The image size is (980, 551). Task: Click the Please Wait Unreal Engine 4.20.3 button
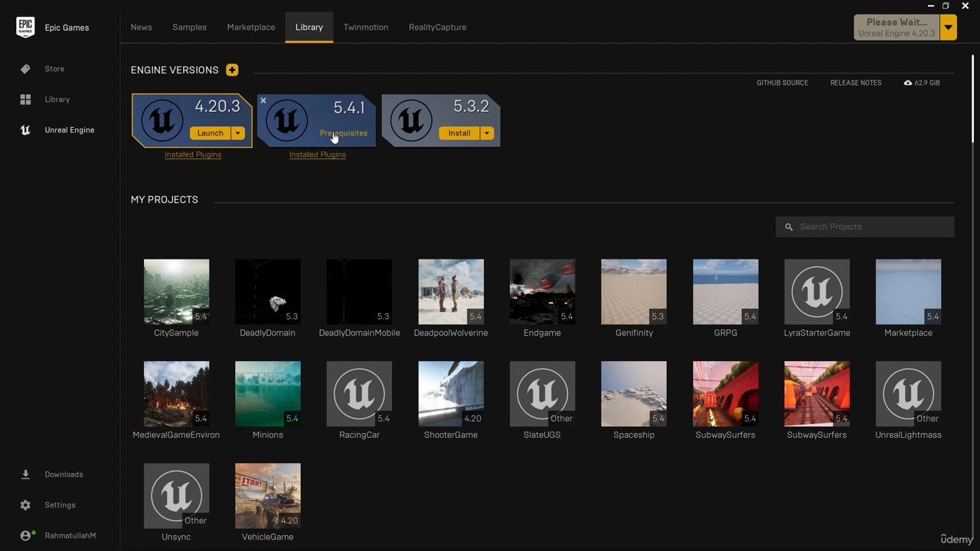coord(897,28)
